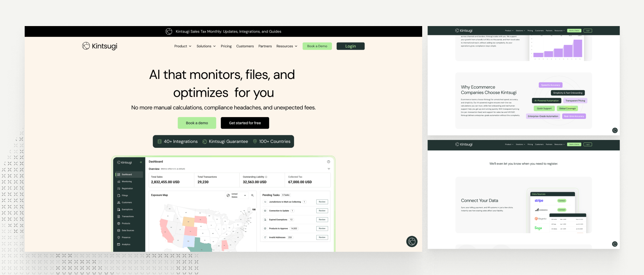Open Pricing in the hero page navigation

pyautogui.click(x=226, y=46)
